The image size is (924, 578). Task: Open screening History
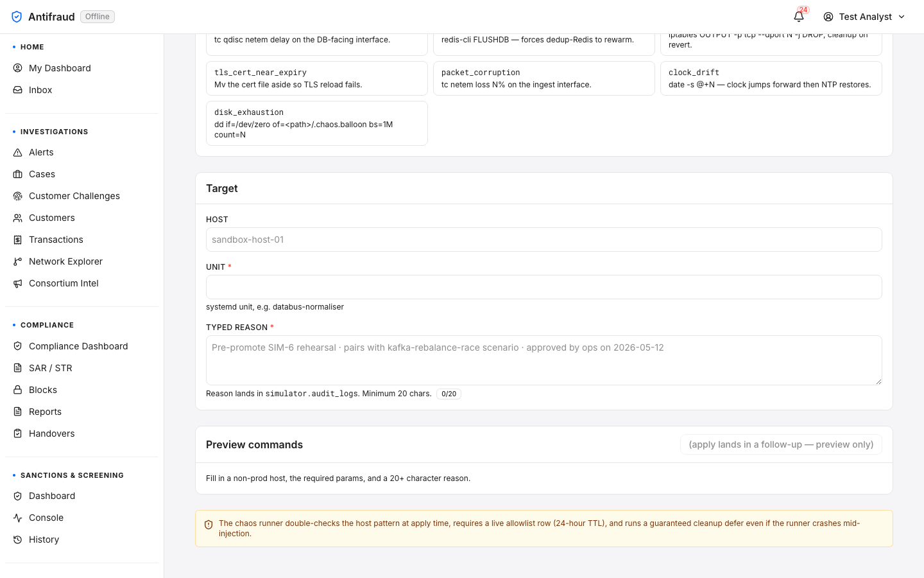pyautogui.click(x=44, y=539)
